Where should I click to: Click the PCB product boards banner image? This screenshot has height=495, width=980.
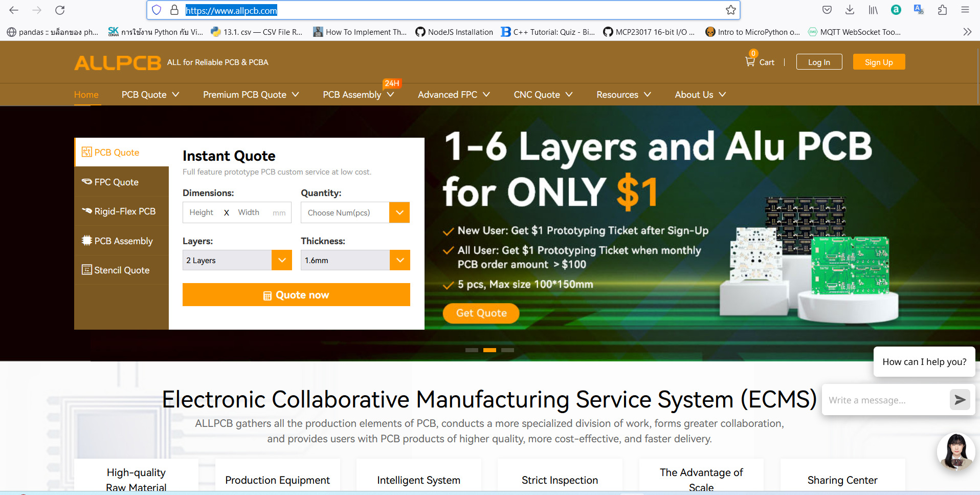click(808, 260)
